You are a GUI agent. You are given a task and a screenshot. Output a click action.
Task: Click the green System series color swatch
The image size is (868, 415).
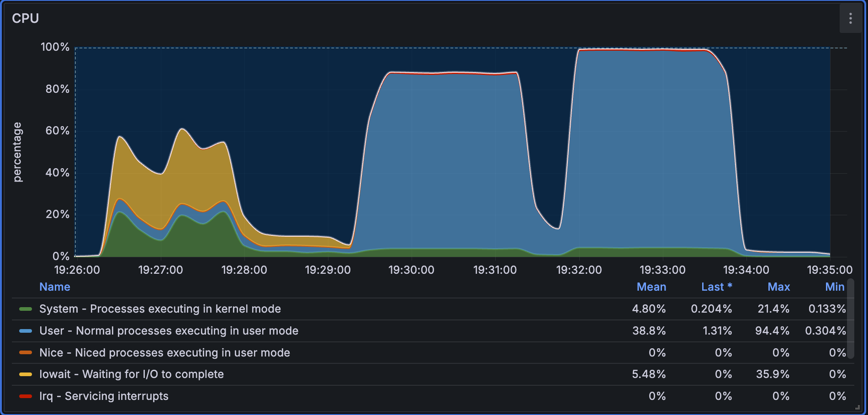25,309
